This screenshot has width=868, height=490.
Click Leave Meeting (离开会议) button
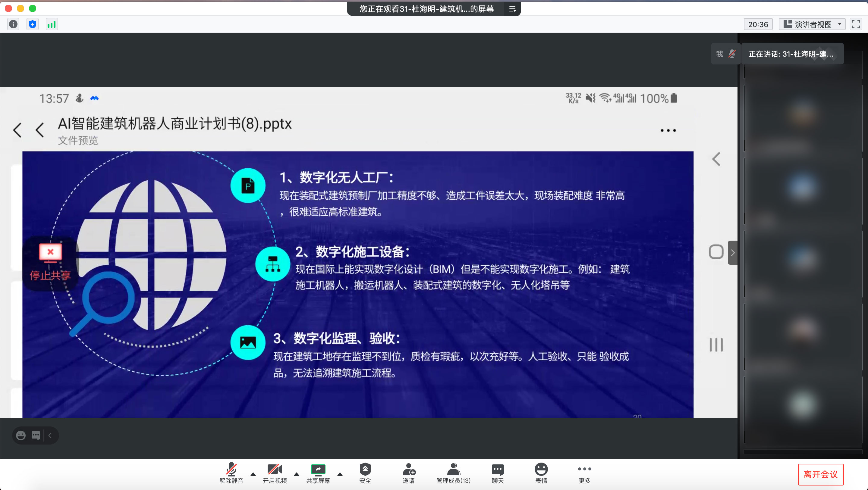point(820,474)
